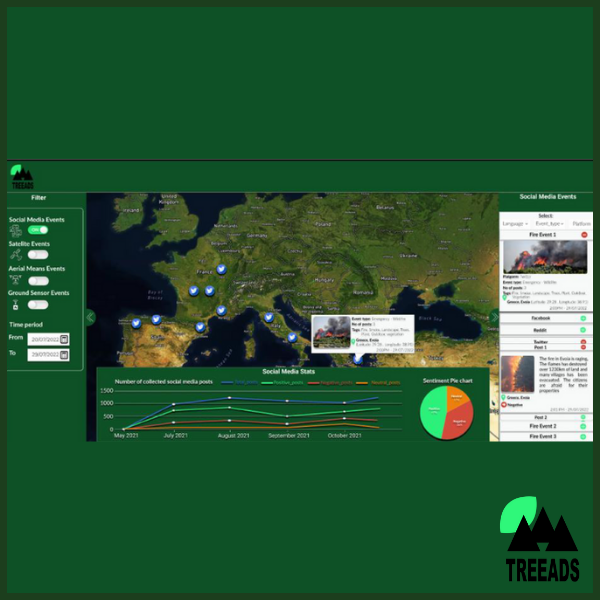
Task: Collapse the right events panel with the arrow
Action: pos(493,317)
